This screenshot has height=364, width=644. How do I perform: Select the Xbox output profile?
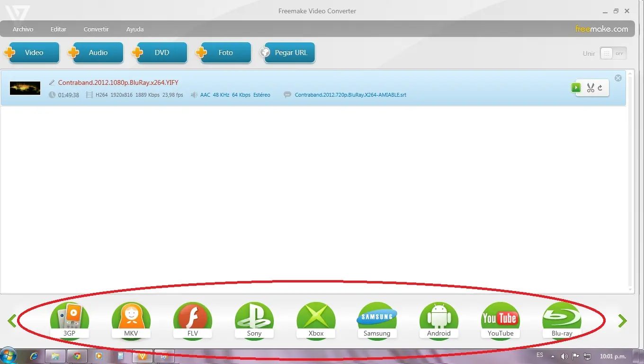316,320
